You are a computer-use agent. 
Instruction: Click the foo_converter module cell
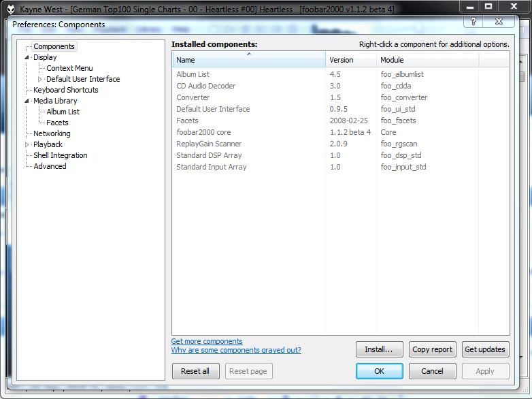pyautogui.click(x=403, y=97)
